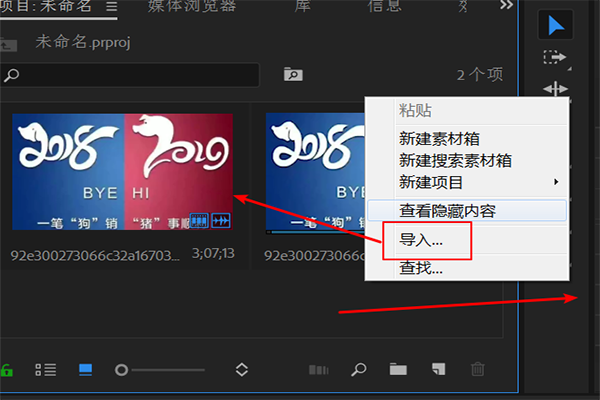Expand the 新建项目 submenu arrow
This screenshot has height=400, width=600.
click(x=556, y=182)
